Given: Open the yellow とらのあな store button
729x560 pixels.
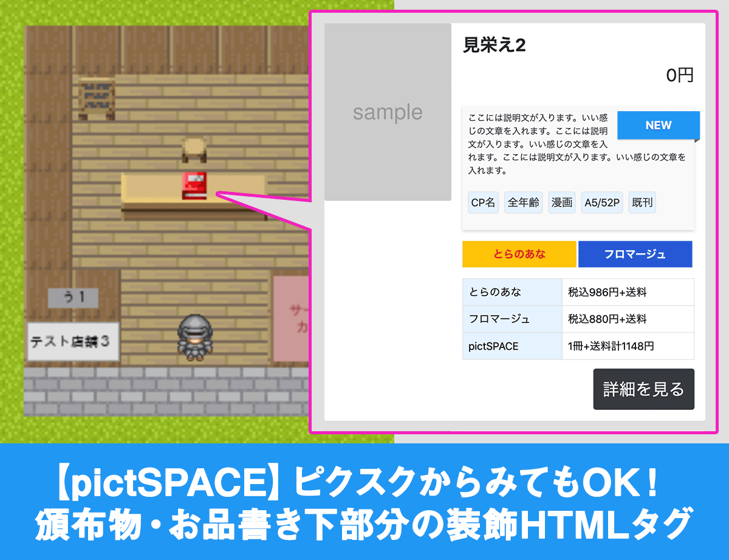Looking at the screenshot, I should point(519,254).
